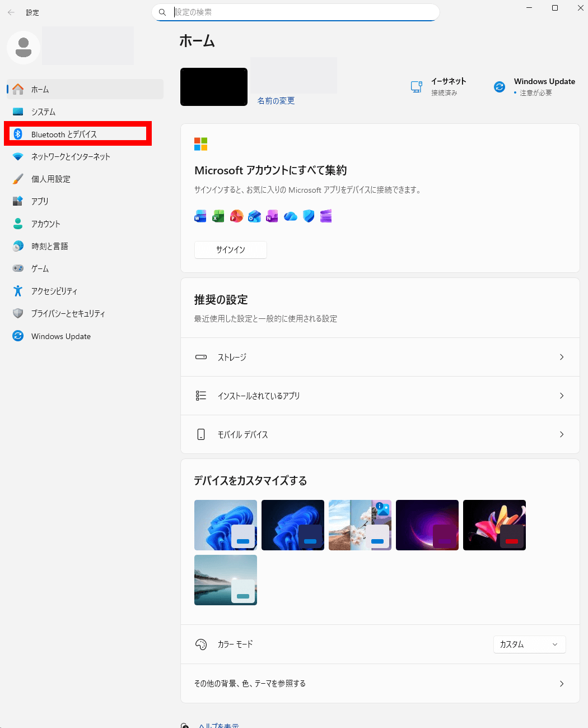
Task: Select the colorful flower theme with red accent
Action: (x=494, y=525)
